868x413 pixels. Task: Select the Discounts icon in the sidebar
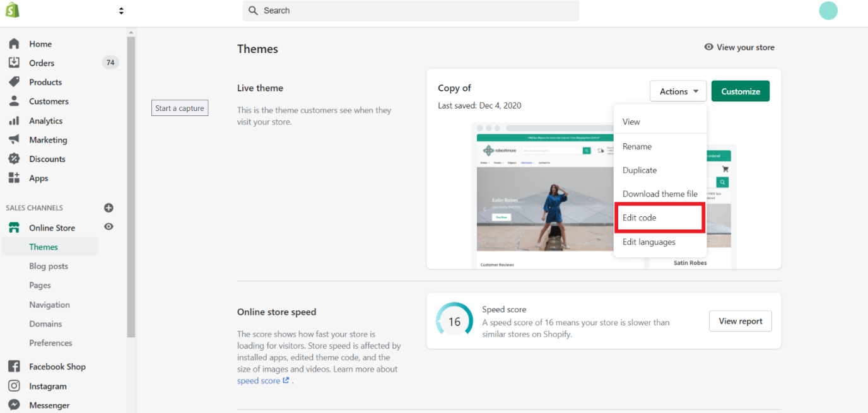click(15, 159)
